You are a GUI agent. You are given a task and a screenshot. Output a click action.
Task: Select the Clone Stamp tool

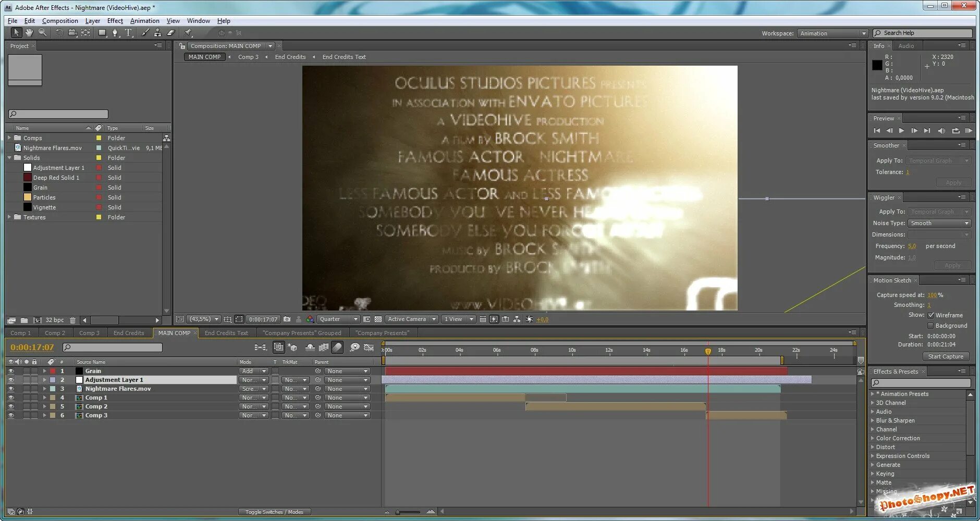157,33
